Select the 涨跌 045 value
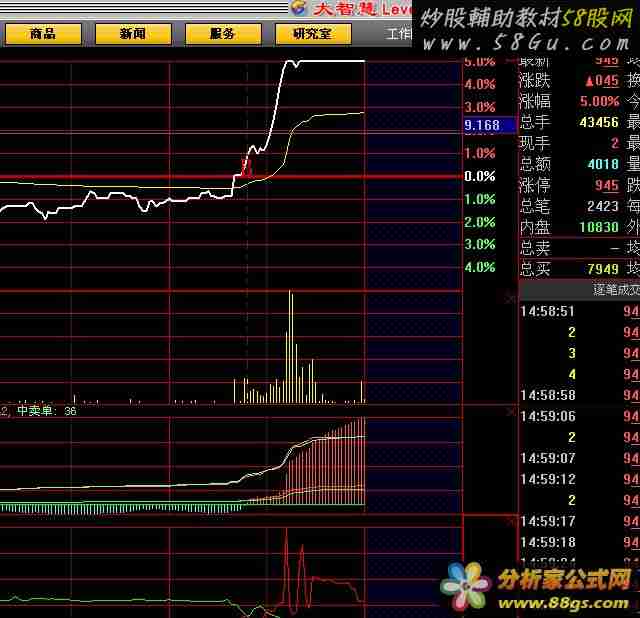This screenshot has height=618, width=640. pyautogui.click(x=602, y=80)
